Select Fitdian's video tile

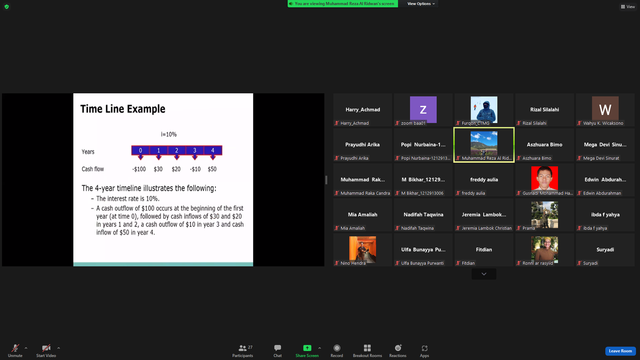tap(484, 250)
